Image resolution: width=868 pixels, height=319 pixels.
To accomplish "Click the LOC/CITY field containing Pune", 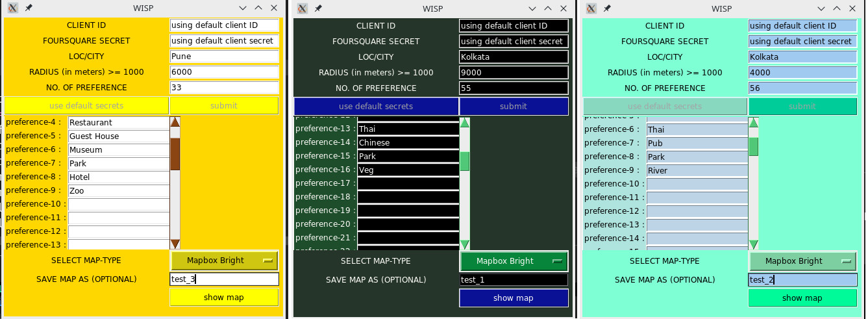I will point(224,57).
